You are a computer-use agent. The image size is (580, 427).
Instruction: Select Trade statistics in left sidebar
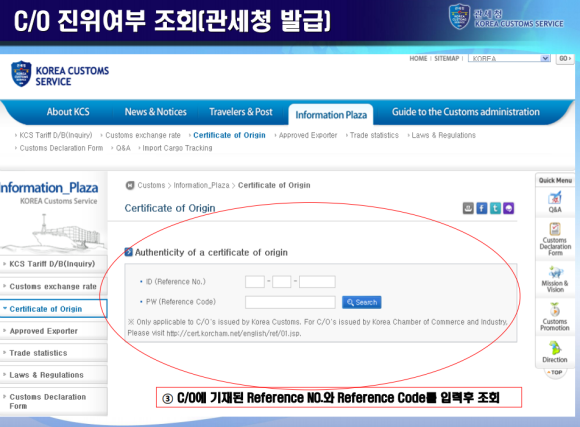point(54,353)
